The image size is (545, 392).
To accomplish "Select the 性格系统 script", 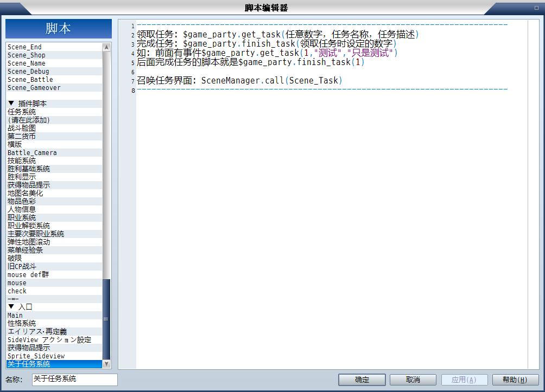I will point(55,323).
